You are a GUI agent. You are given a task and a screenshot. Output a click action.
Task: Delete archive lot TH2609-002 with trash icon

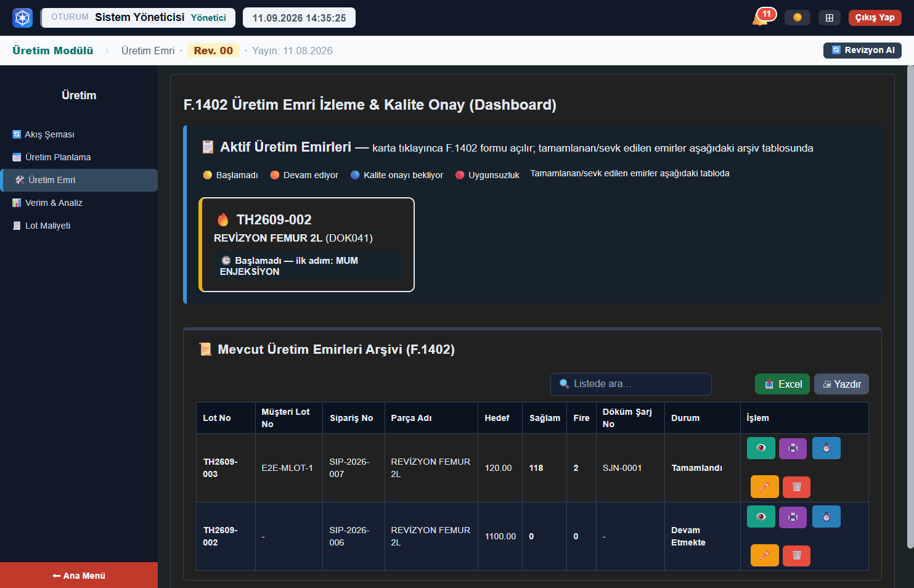[797, 555]
